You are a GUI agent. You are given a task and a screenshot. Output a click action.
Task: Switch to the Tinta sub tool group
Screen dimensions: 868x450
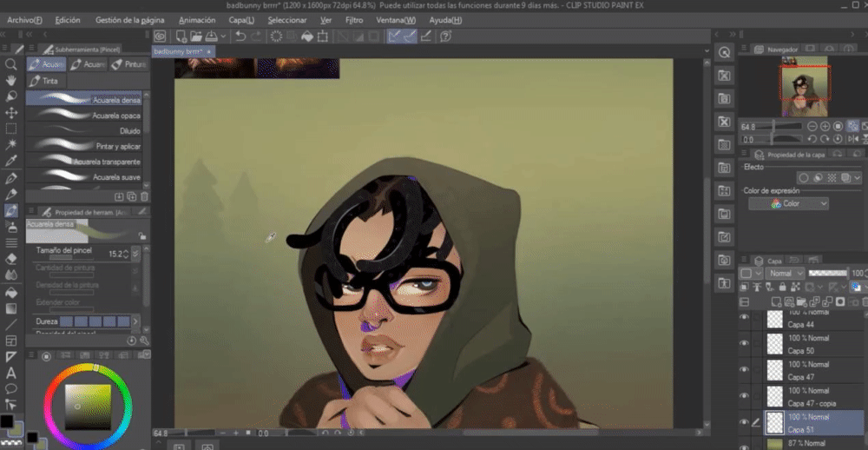click(45, 81)
